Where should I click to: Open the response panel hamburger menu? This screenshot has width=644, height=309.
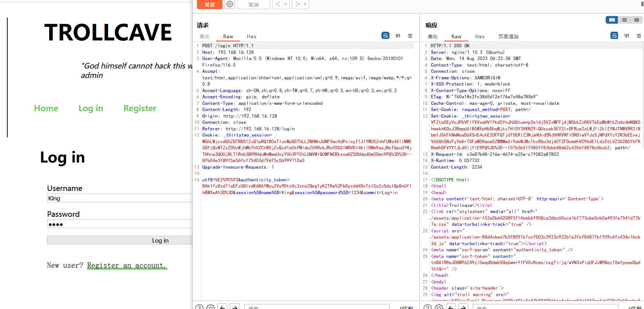click(x=639, y=36)
